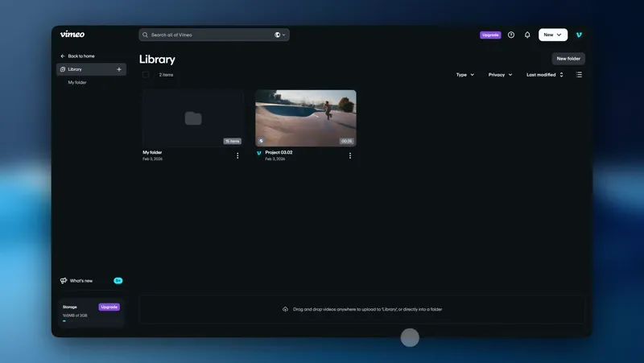644x363 pixels.
Task: Expand the Type filter dropdown
Action: [465, 75]
